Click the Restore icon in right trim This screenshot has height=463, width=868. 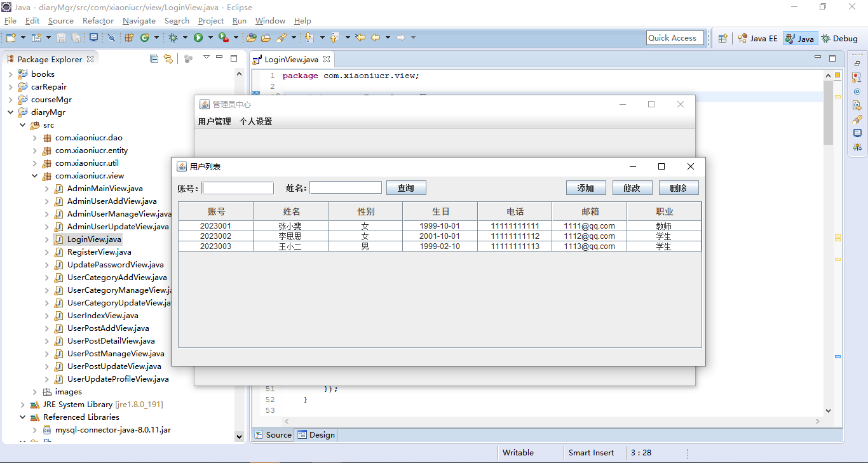pyautogui.click(x=857, y=64)
